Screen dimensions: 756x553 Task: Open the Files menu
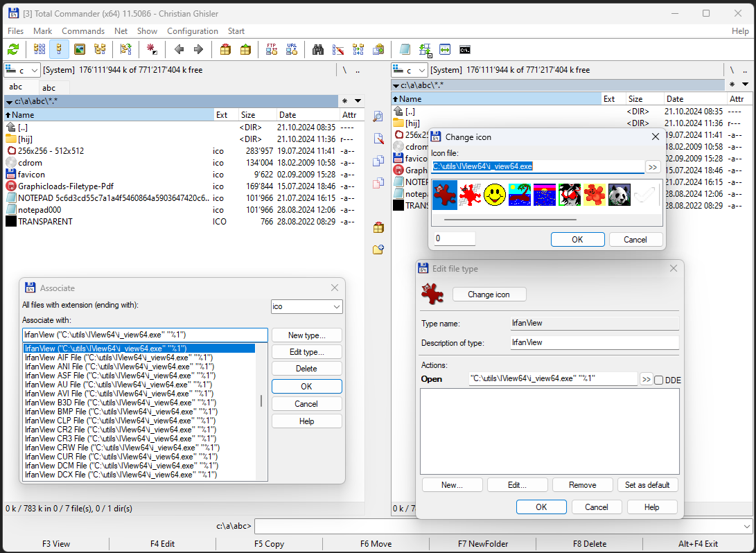[x=15, y=31]
